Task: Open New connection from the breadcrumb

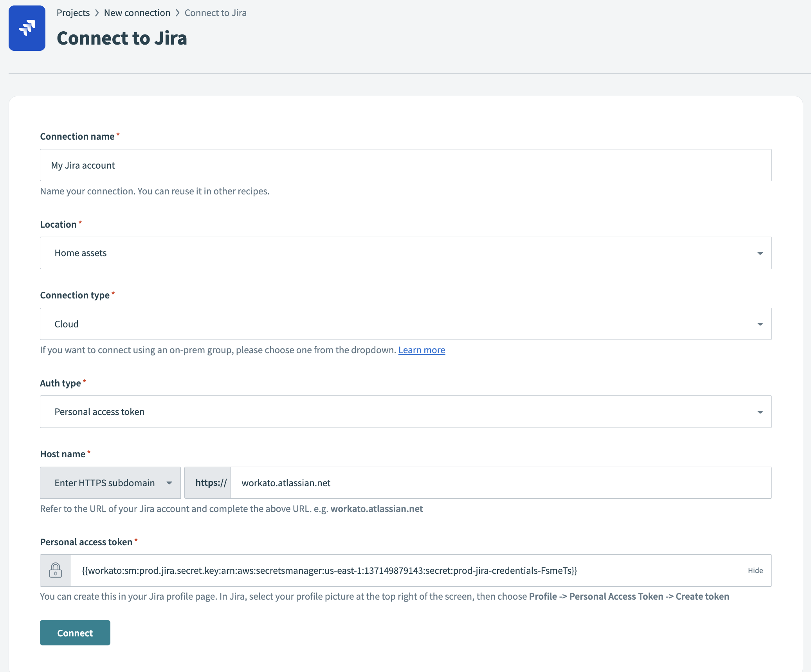Action: 137,13
